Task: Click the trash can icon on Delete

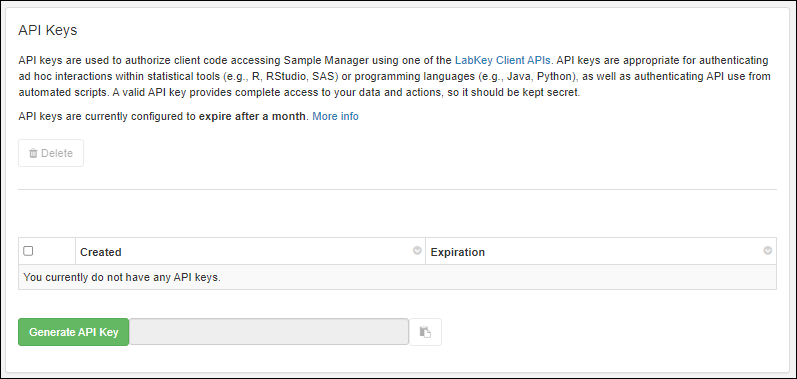Action: pyautogui.click(x=33, y=153)
